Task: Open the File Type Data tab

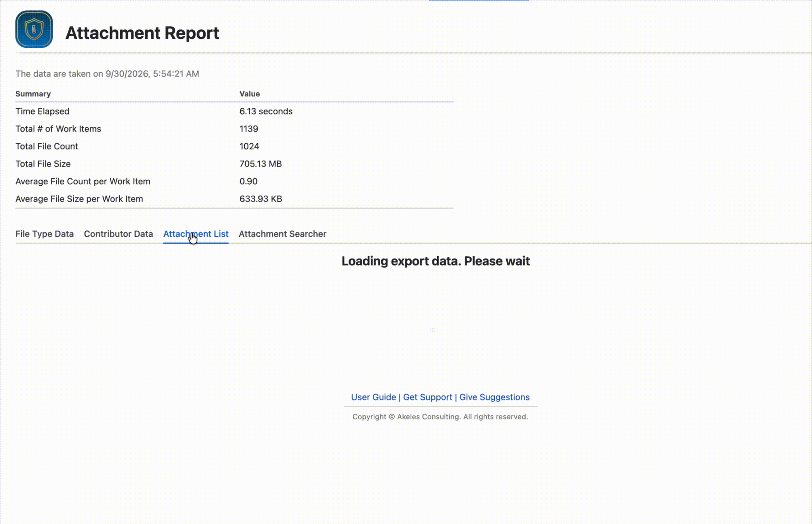Action: pos(44,234)
